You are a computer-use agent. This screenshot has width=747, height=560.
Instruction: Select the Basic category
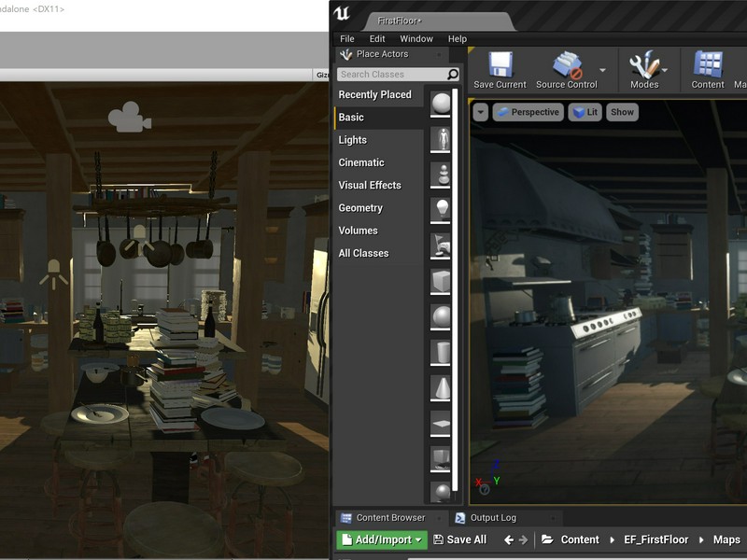[x=379, y=118]
